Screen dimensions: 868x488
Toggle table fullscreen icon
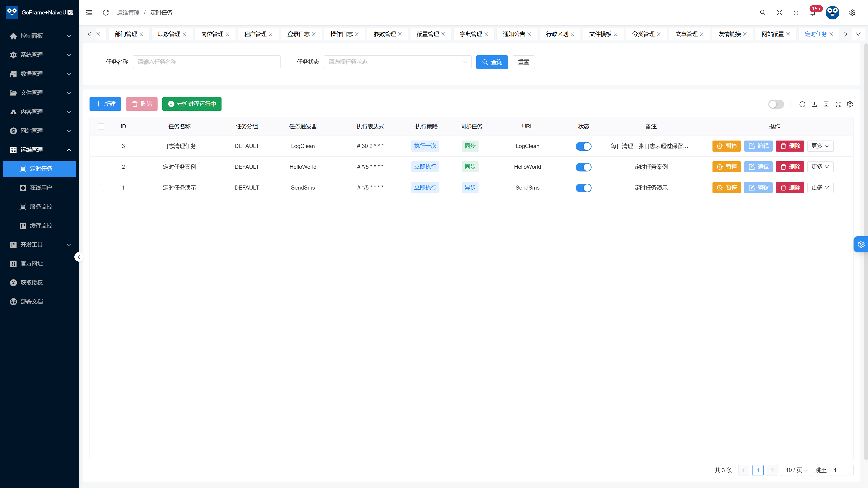tap(838, 104)
